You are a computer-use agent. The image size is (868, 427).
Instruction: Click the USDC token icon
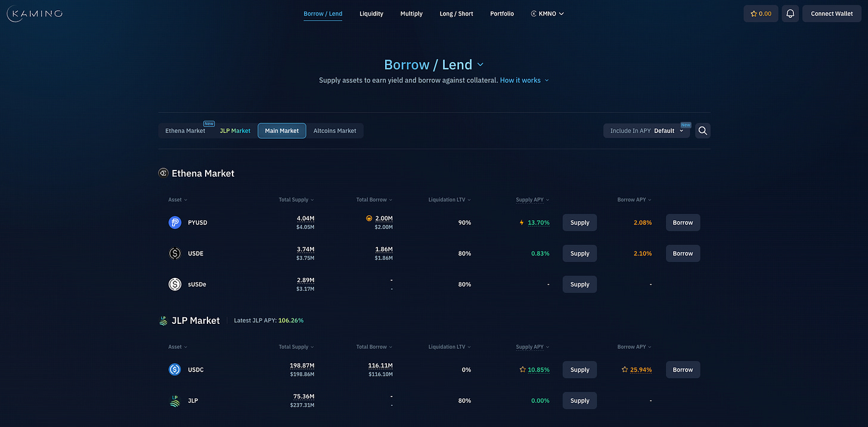pos(175,370)
